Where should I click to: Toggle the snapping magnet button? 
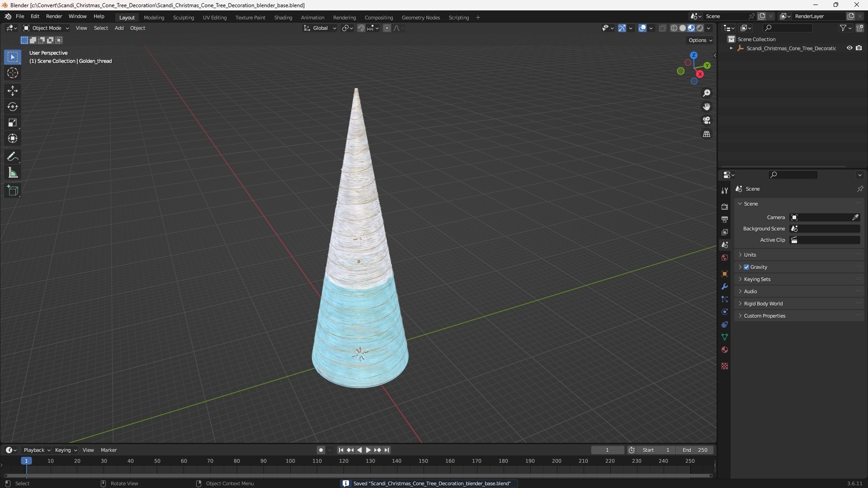(361, 28)
